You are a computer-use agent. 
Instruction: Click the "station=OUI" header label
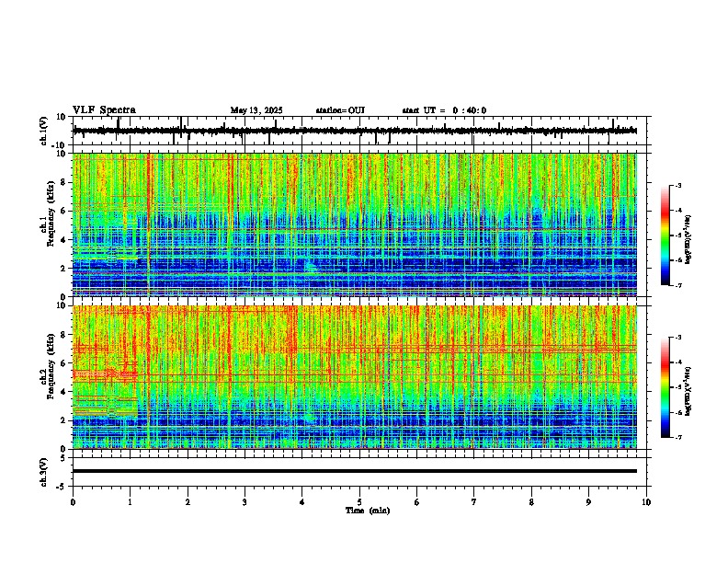coord(340,110)
